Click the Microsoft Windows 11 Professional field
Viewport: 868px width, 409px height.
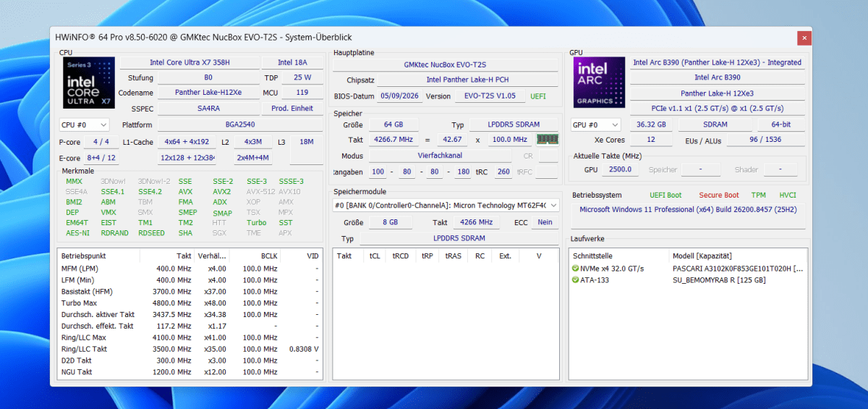688,210
